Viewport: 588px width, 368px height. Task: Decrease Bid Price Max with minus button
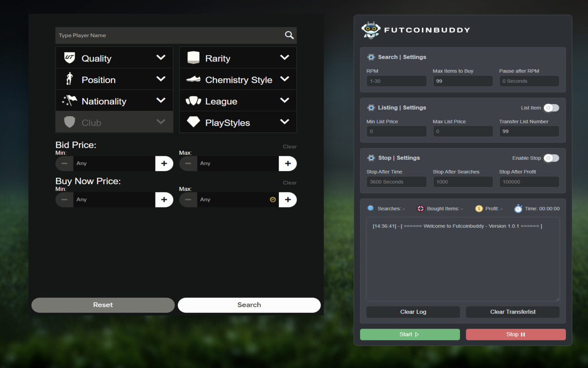188,163
